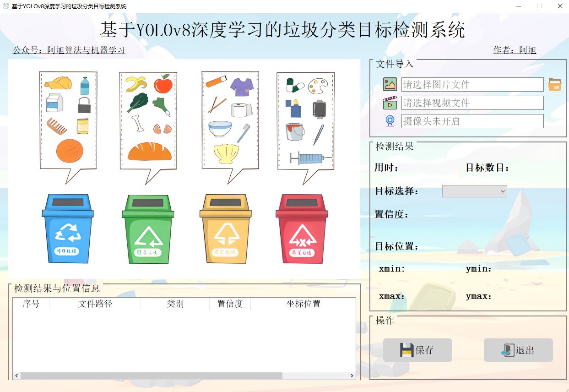Click the floppy disk save icon
This screenshot has width=569, height=392.
pyautogui.click(x=406, y=350)
